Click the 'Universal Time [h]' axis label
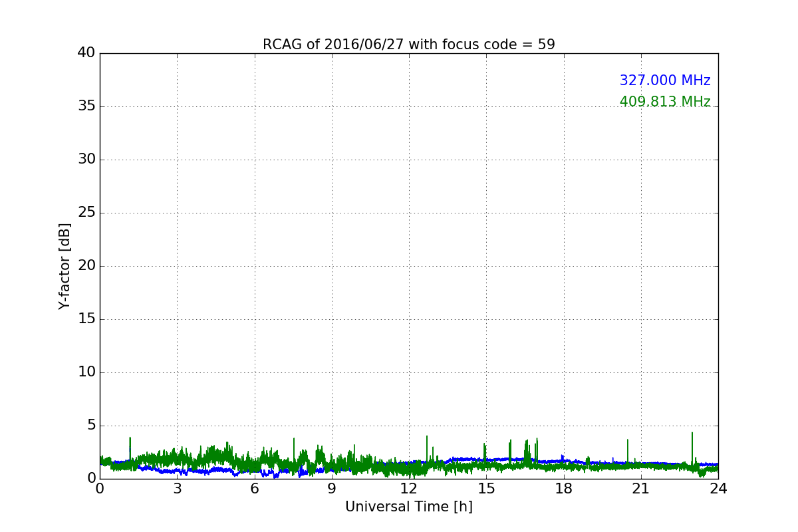The image size is (798, 532). point(409,507)
